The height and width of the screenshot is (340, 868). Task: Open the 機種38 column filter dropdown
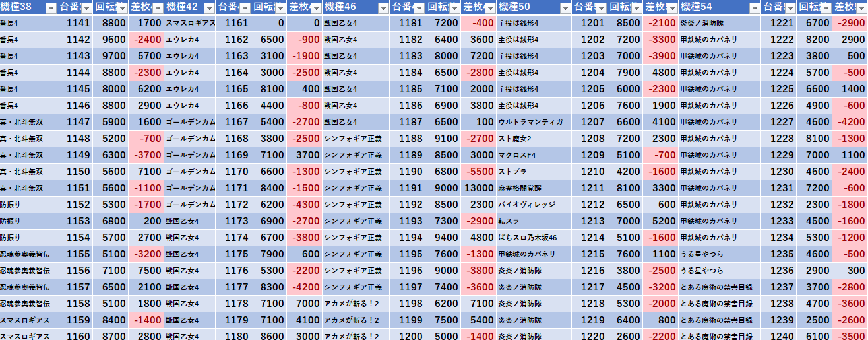51,8
